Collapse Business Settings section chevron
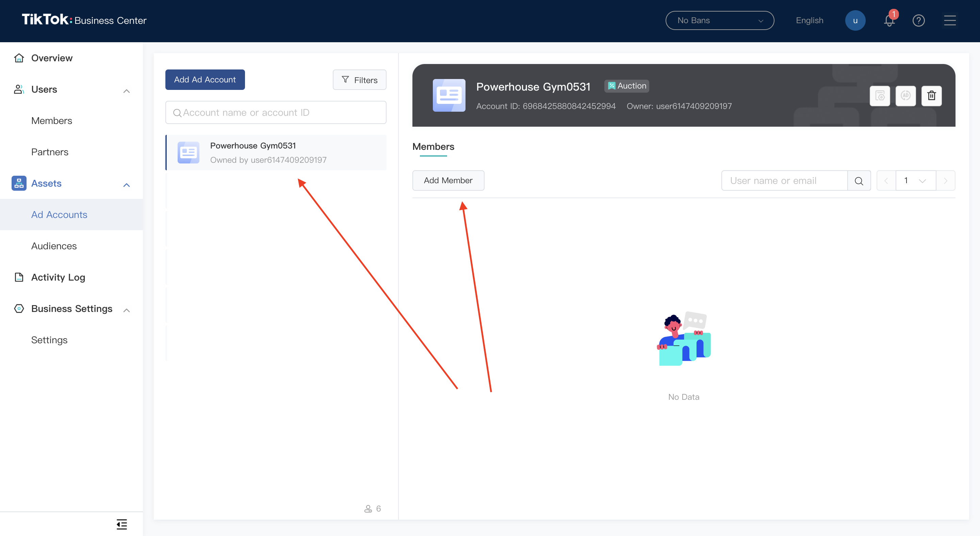Image resolution: width=980 pixels, height=536 pixels. click(127, 310)
